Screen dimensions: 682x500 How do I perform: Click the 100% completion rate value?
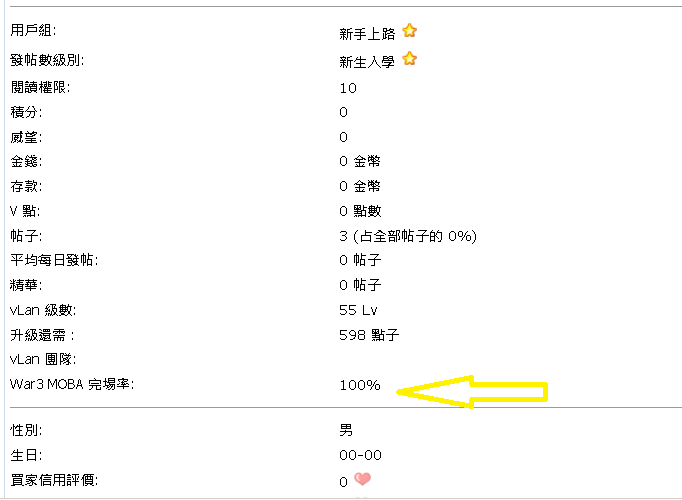click(x=360, y=385)
